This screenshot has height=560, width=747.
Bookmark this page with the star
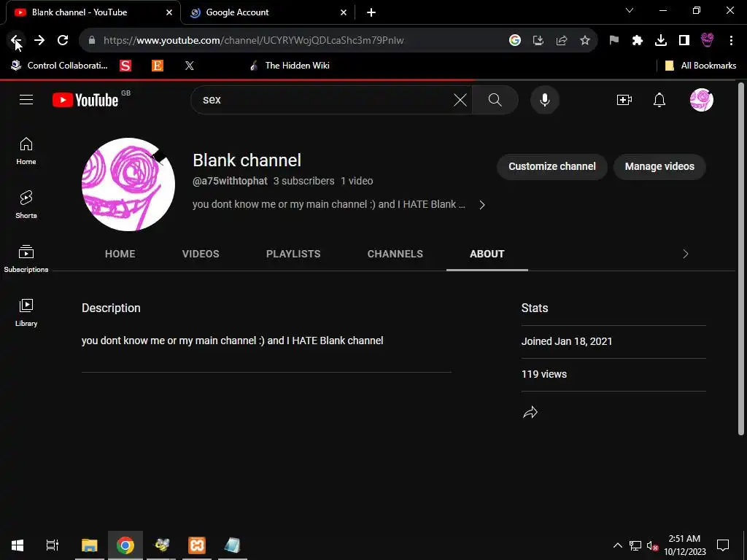pos(585,41)
